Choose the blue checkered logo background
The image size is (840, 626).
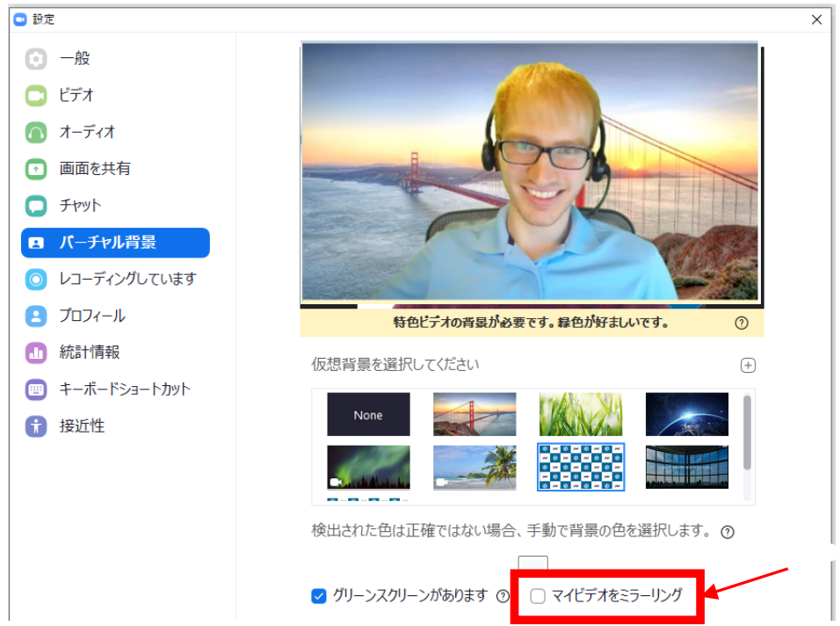pos(581,467)
